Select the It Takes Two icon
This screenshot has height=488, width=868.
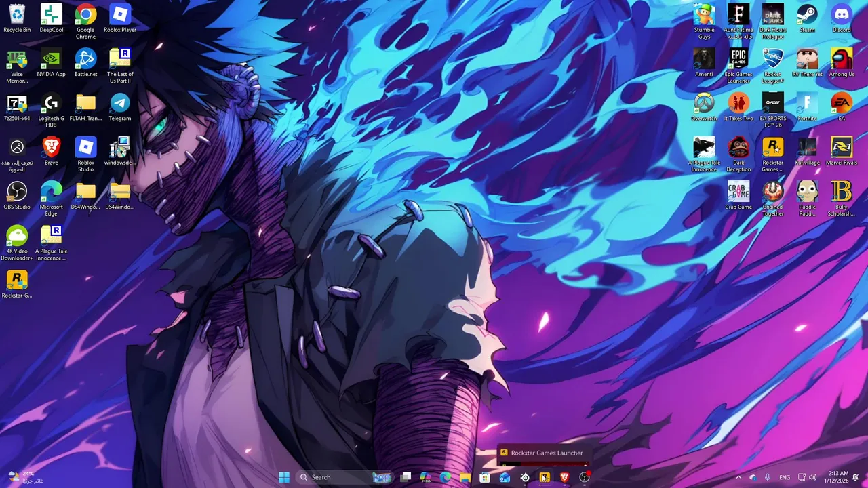[x=738, y=107]
